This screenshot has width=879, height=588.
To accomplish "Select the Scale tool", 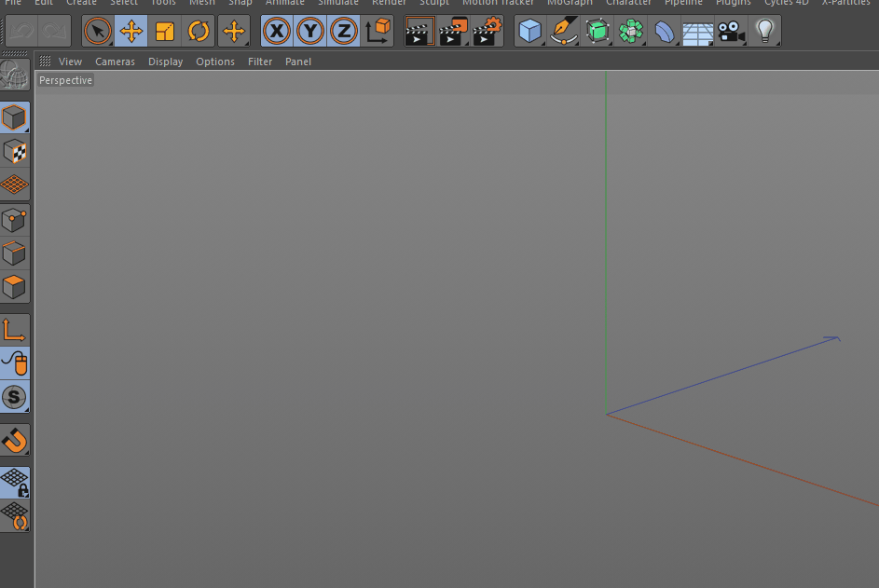I will tap(164, 31).
